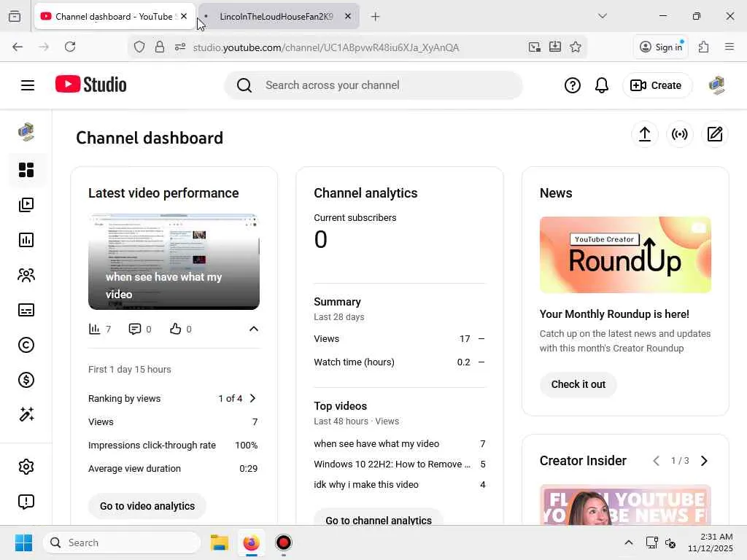This screenshot has width=747, height=560.
Task: Click the Upload videos arrow icon
Action: (645, 134)
